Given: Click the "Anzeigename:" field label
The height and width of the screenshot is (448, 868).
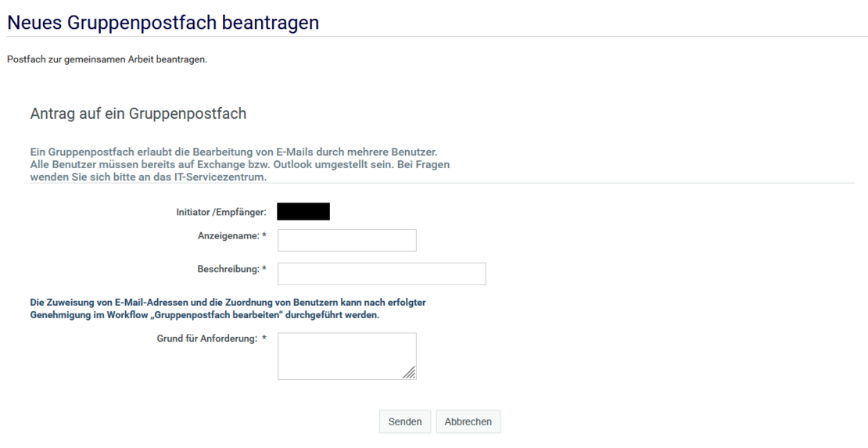Looking at the screenshot, I should pyautogui.click(x=228, y=235).
